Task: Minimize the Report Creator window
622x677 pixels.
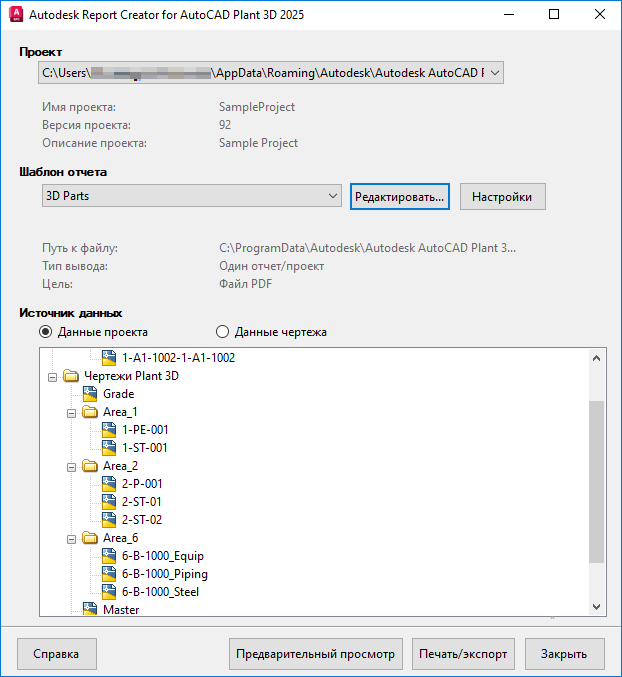Action: [x=509, y=14]
